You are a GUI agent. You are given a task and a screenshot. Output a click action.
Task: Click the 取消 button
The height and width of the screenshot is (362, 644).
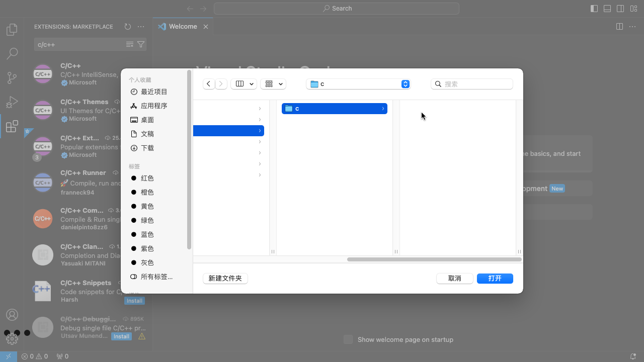[455, 278]
